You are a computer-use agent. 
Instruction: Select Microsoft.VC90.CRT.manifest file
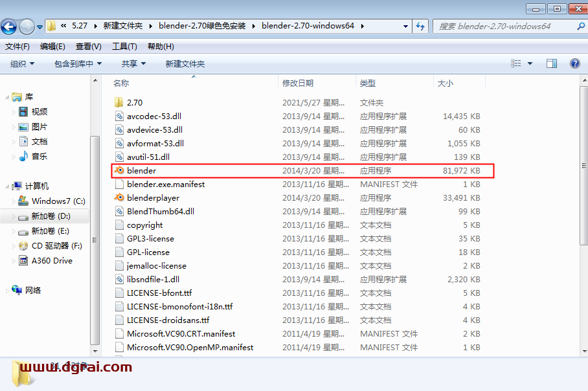click(x=181, y=333)
